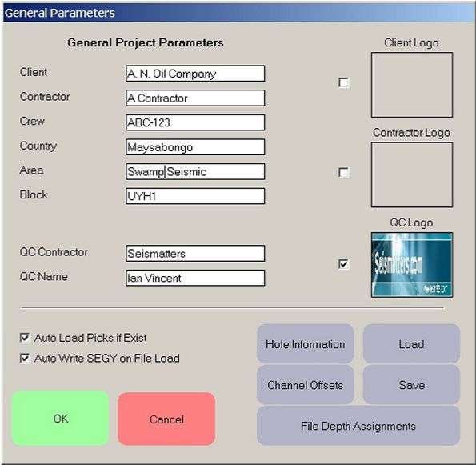Click the Country field containing Maysabongo
The height and width of the screenshot is (465, 476).
coord(195,147)
